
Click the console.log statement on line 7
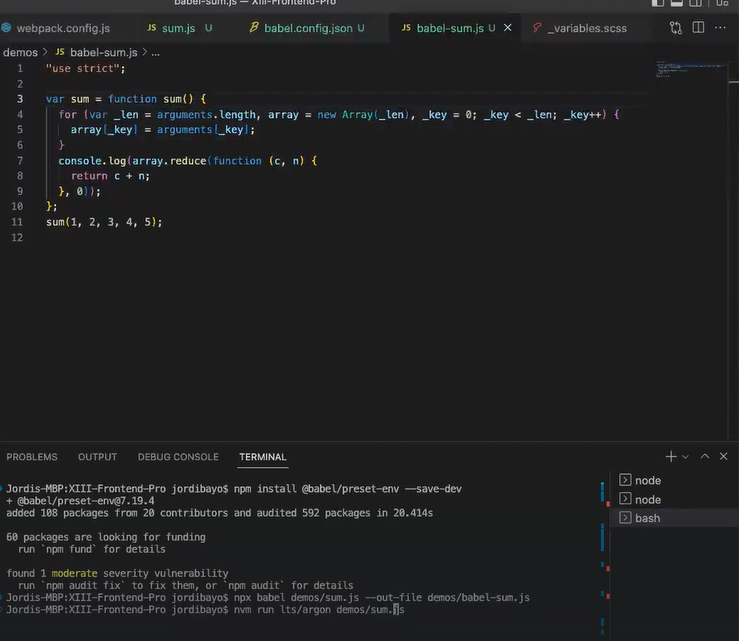click(187, 161)
